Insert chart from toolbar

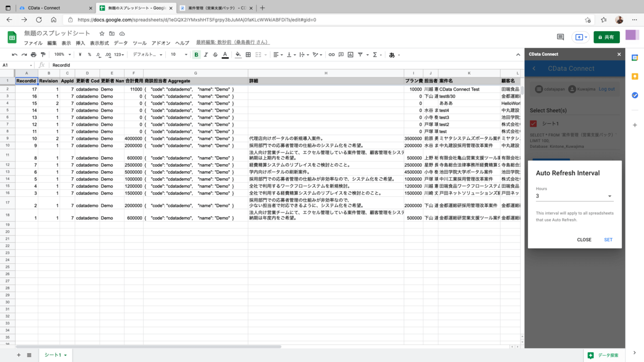coord(350,55)
